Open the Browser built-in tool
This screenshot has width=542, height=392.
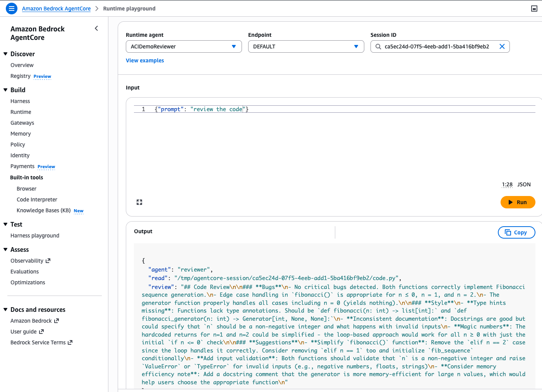[x=26, y=189]
